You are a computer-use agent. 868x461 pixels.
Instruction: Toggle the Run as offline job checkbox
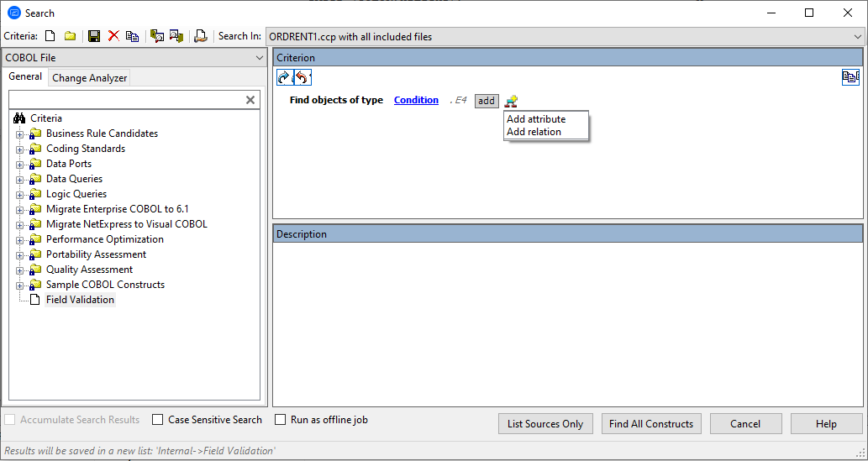coord(281,420)
